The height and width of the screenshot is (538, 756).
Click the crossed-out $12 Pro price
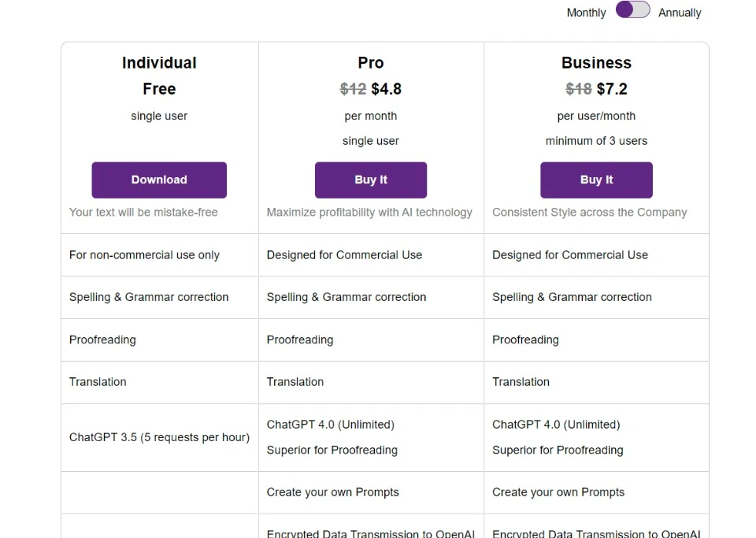tap(353, 89)
